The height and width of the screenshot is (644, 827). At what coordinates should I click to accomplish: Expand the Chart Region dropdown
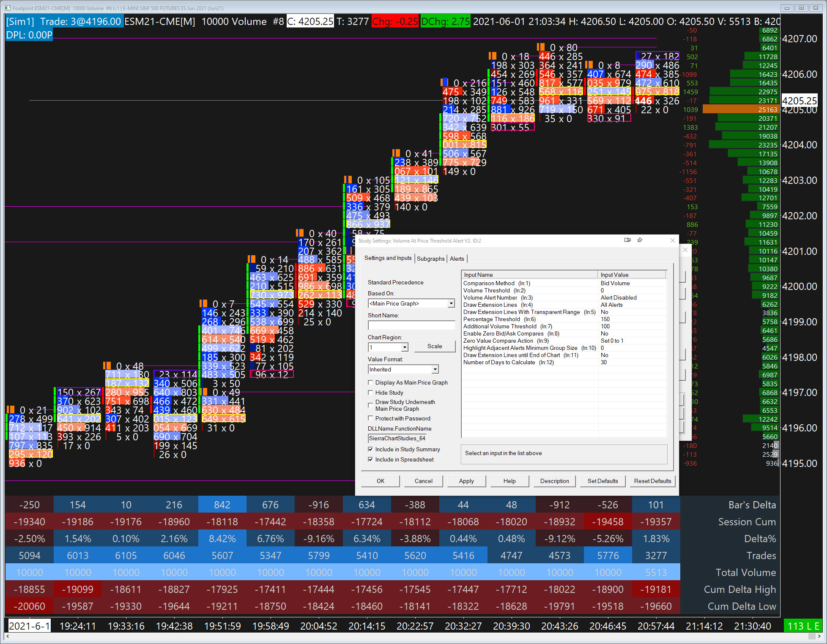405,347
